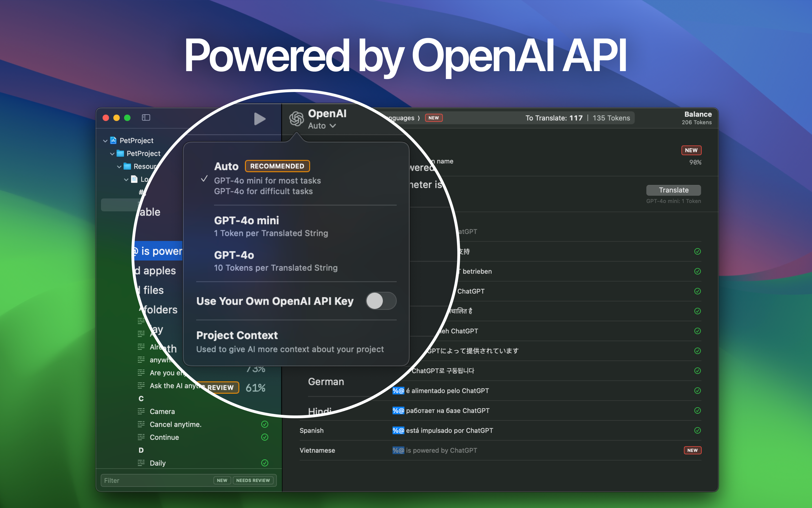This screenshot has width=812, height=508.
Task: Click the checkmark status on Daily
Action: tap(265, 463)
